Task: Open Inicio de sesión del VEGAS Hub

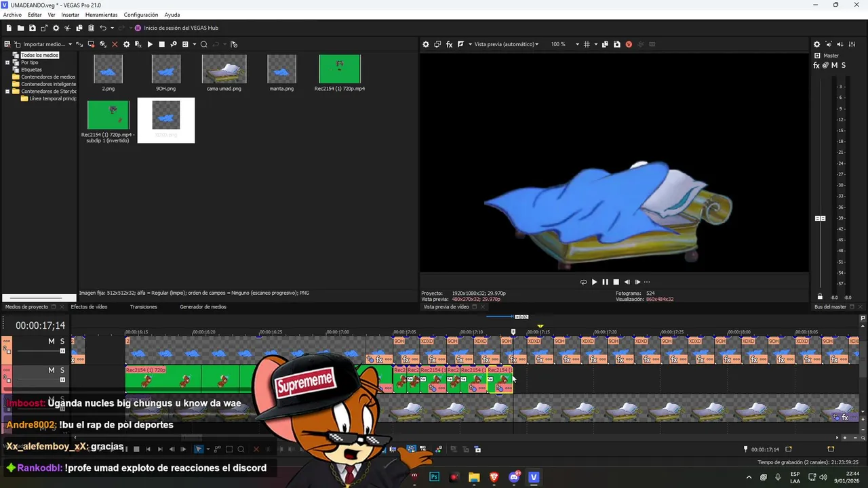Action: tap(176, 28)
